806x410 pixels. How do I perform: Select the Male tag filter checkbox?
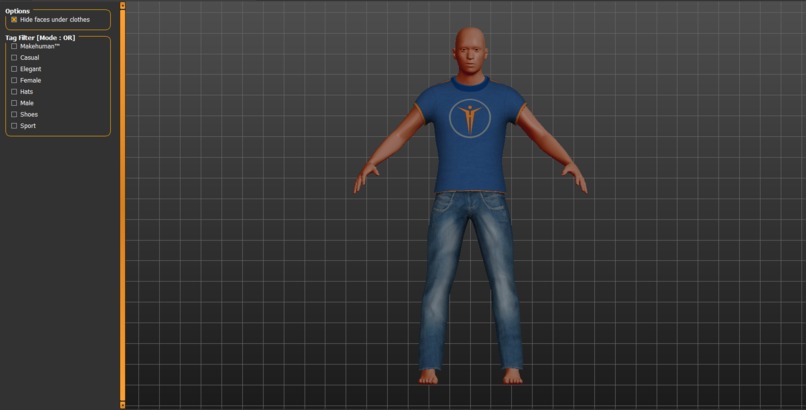point(14,103)
